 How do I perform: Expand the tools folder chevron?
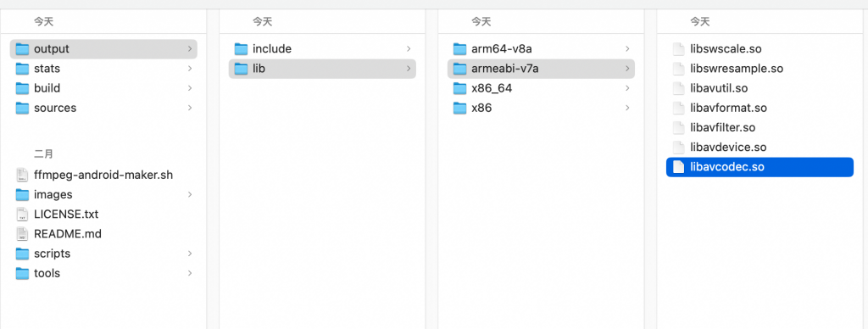(189, 273)
